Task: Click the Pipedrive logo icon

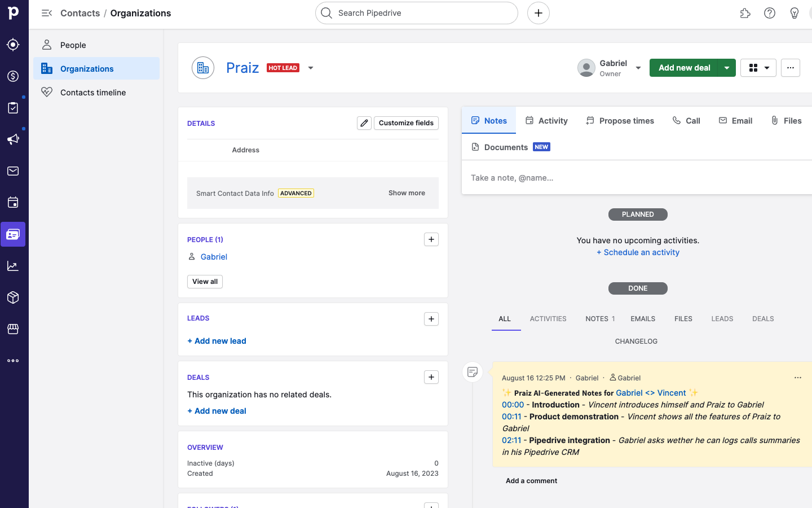Action: [x=14, y=12]
